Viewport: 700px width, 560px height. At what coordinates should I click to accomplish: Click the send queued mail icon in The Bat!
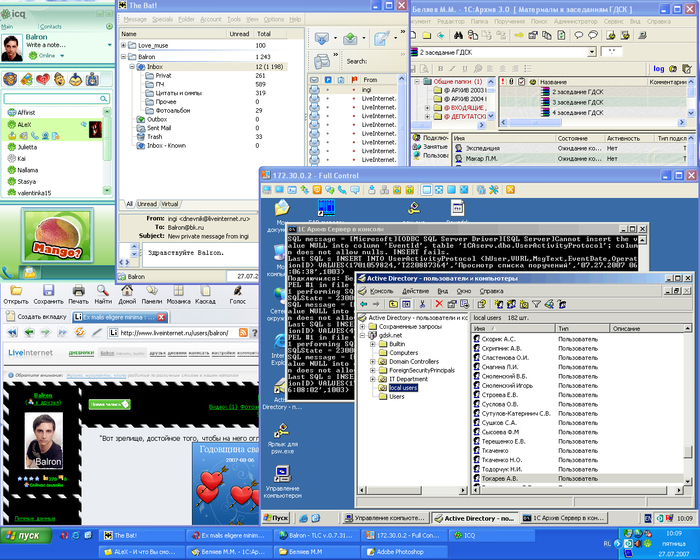350,39
